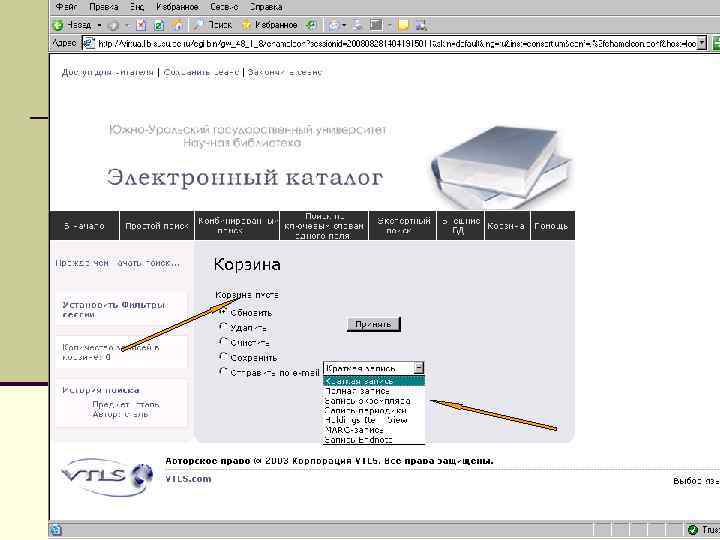720x540 pixels.
Task: Open the Помощь tab
Action: 552,226
